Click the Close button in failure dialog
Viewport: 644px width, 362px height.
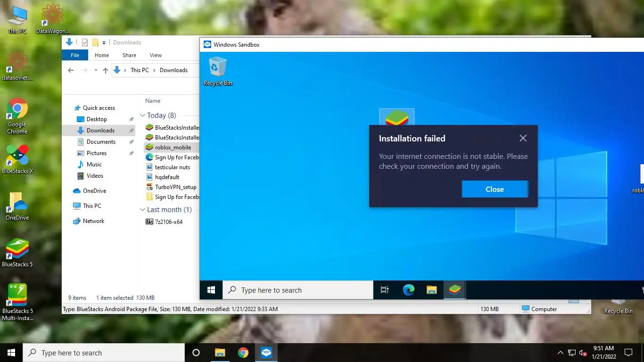click(x=495, y=189)
